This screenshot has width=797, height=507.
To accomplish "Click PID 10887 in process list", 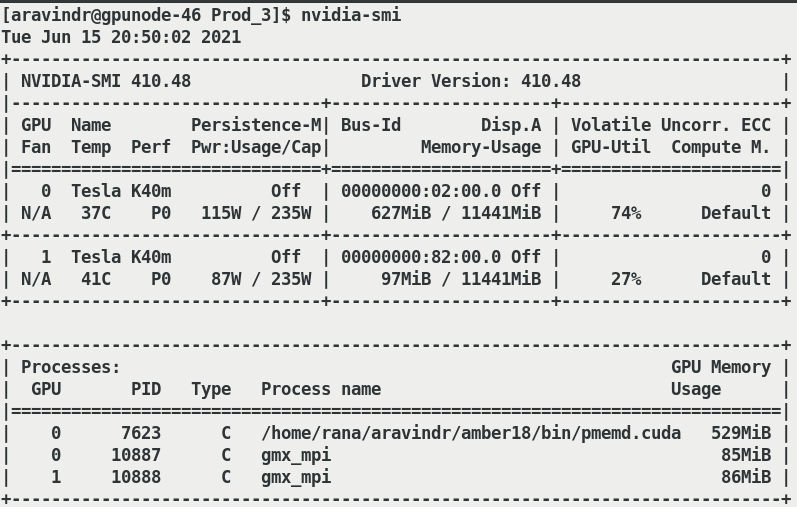I will click(x=135, y=455).
